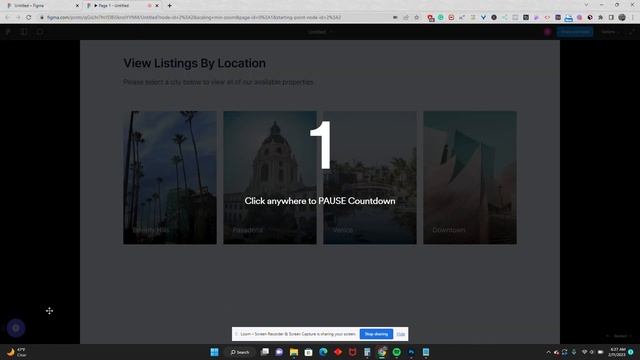Viewport: 640px width, 360px height.
Task: Open the Pasadena listing card
Action: [270, 178]
